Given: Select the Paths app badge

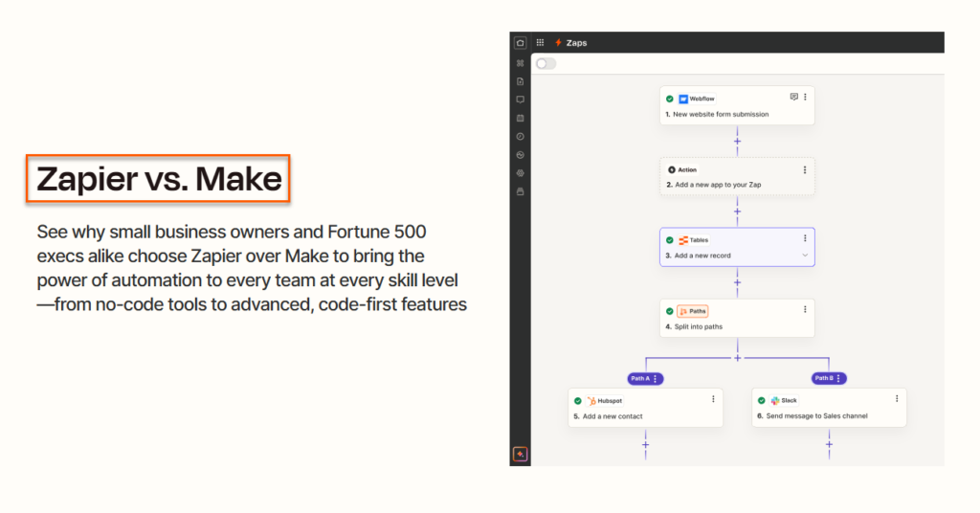Looking at the screenshot, I should (x=693, y=311).
